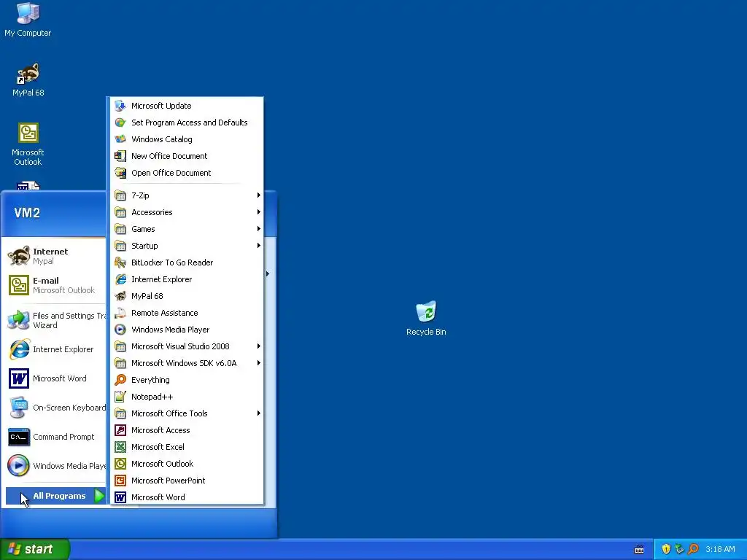This screenshot has height=560, width=747.
Task: Click the Start button
Action: (35, 549)
